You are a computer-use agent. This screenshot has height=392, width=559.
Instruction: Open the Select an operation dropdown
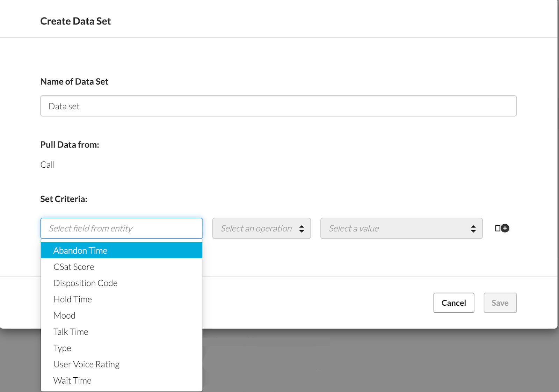click(x=262, y=228)
